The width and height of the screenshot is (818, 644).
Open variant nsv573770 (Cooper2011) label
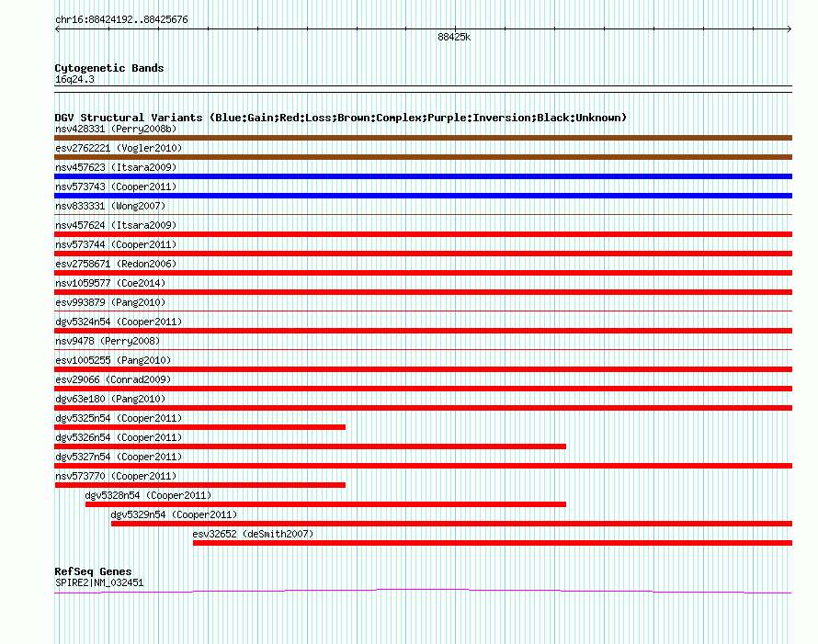click(x=116, y=476)
